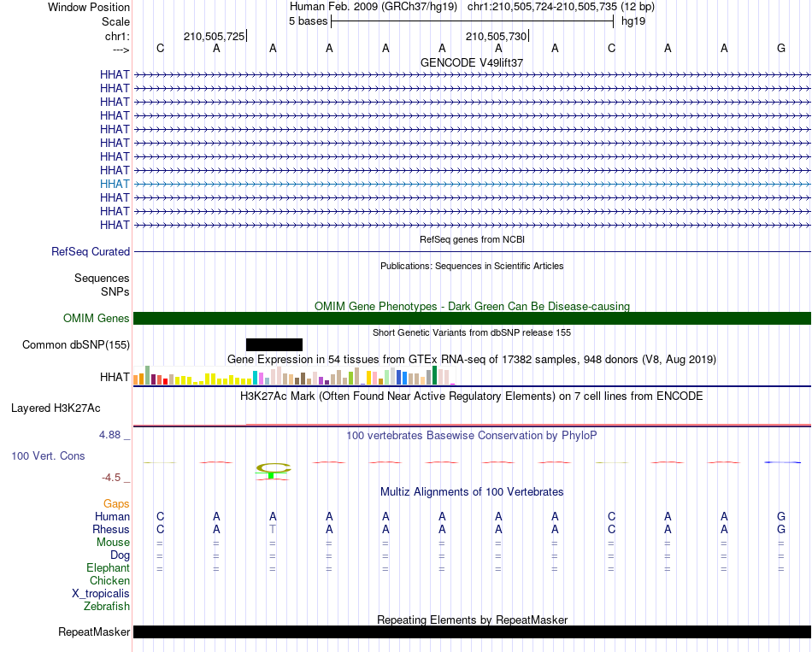Open the RefSeq Curated track label

pos(91,252)
